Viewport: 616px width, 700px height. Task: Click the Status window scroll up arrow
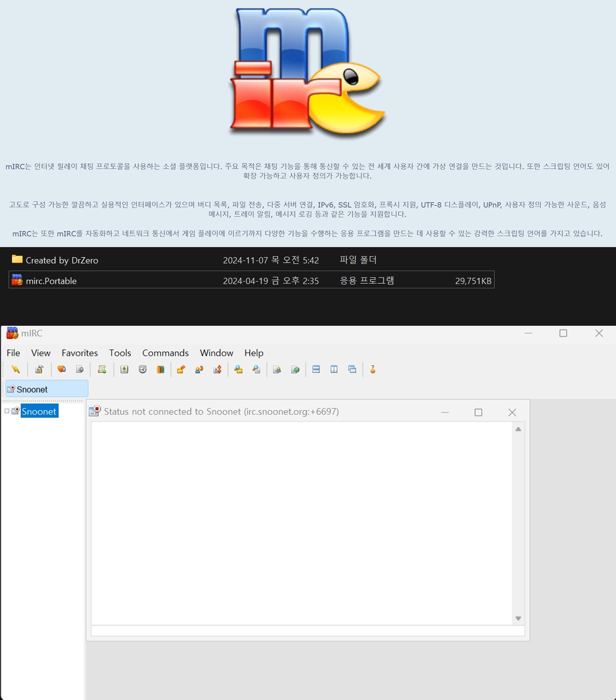(x=518, y=429)
